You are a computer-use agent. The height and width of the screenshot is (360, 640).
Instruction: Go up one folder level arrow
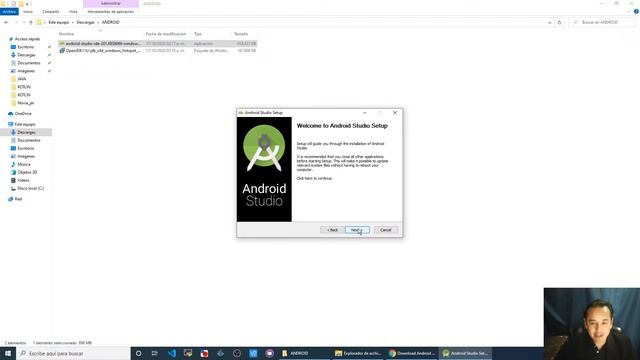(x=31, y=22)
